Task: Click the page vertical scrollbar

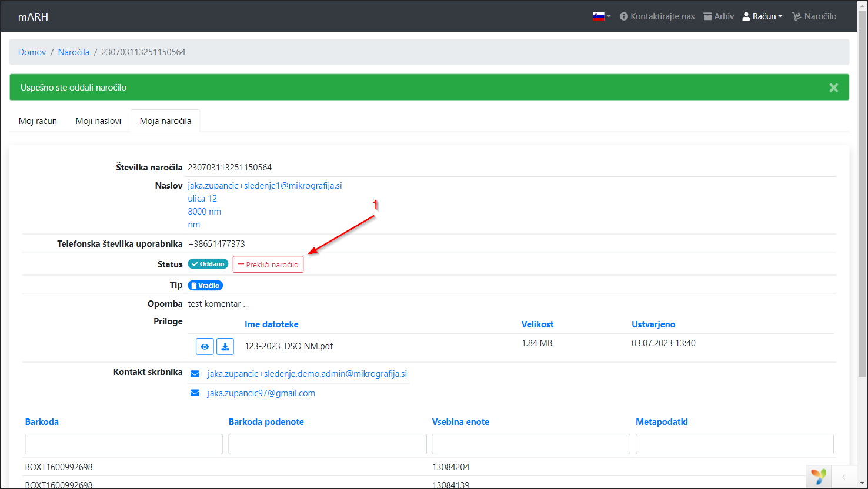Action: 862,200
